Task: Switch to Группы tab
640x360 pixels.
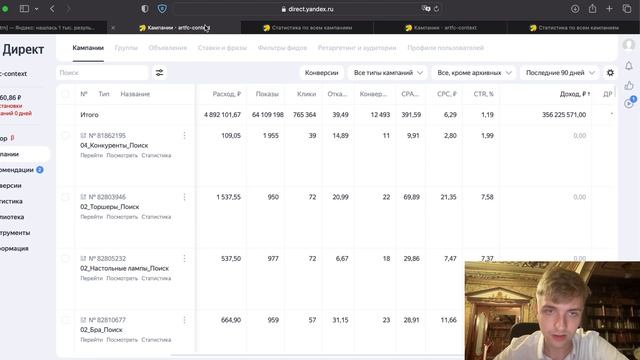Action: pyautogui.click(x=126, y=48)
